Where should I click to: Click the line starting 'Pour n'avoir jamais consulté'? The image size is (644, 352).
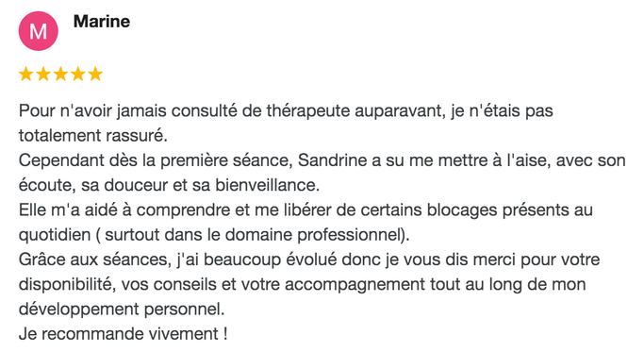pos(286,111)
